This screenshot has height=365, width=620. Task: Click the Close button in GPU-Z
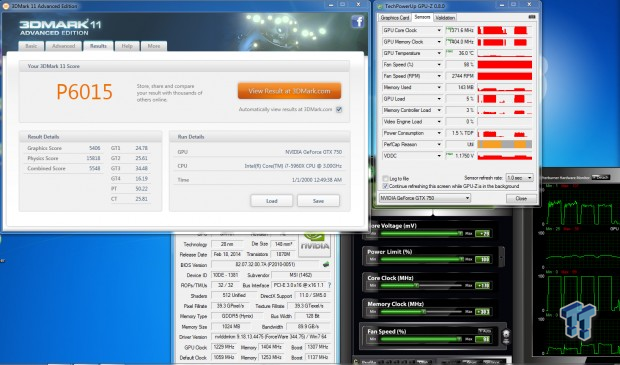(x=521, y=199)
